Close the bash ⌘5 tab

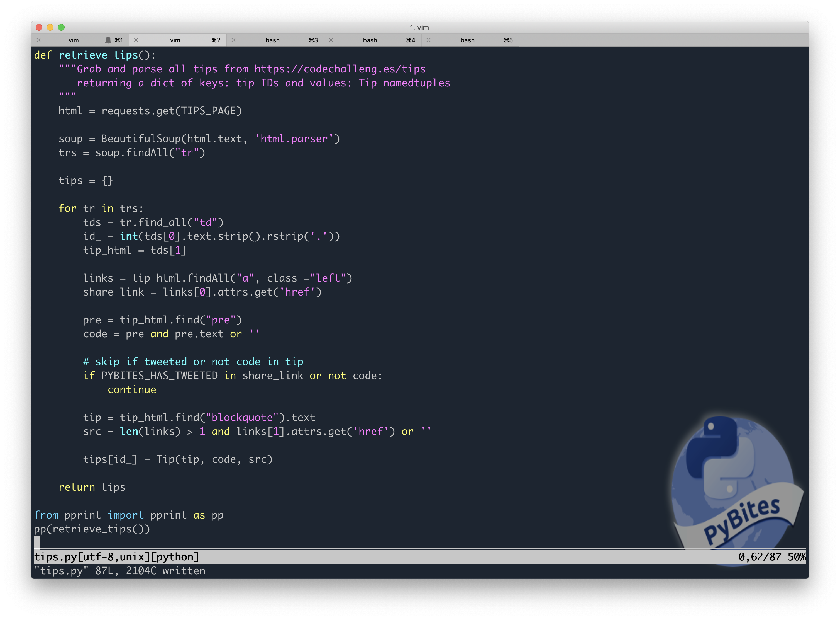429,40
